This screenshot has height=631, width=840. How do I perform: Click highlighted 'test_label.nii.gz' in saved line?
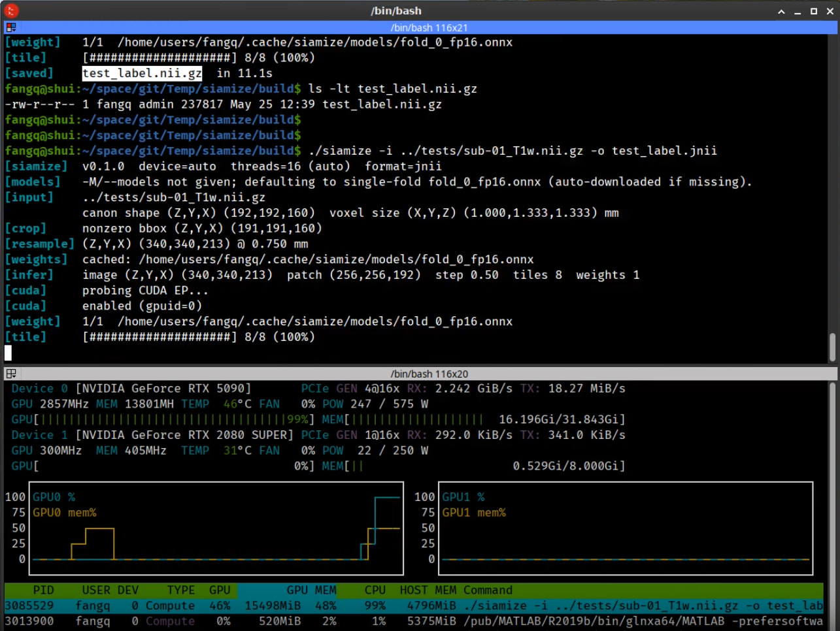tap(142, 73)
